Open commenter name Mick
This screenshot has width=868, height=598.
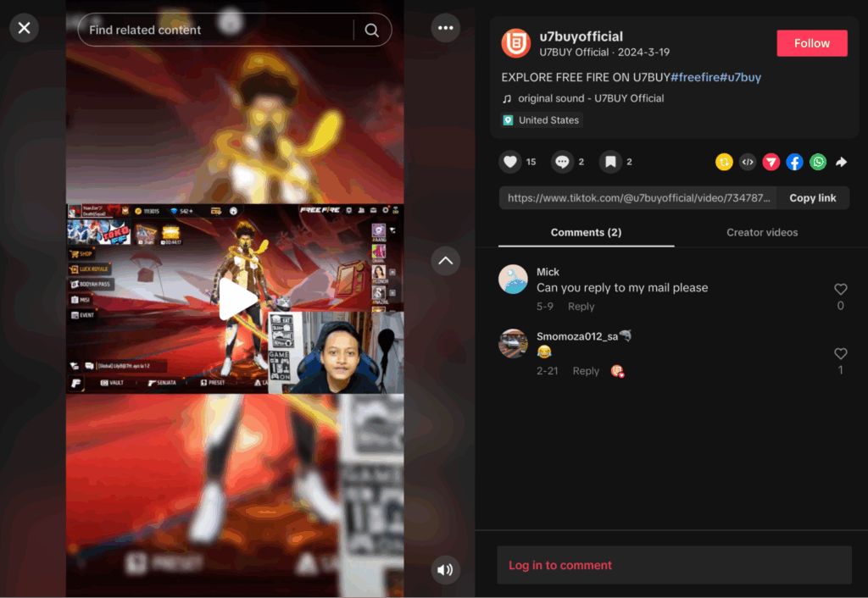(x=548, y=272)
